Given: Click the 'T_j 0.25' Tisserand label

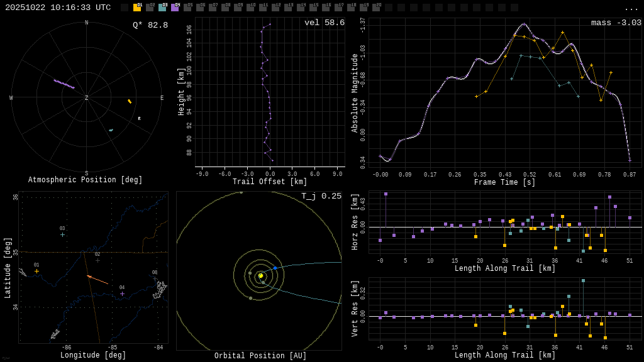Looking at the screenshot, I should [321, 196].
